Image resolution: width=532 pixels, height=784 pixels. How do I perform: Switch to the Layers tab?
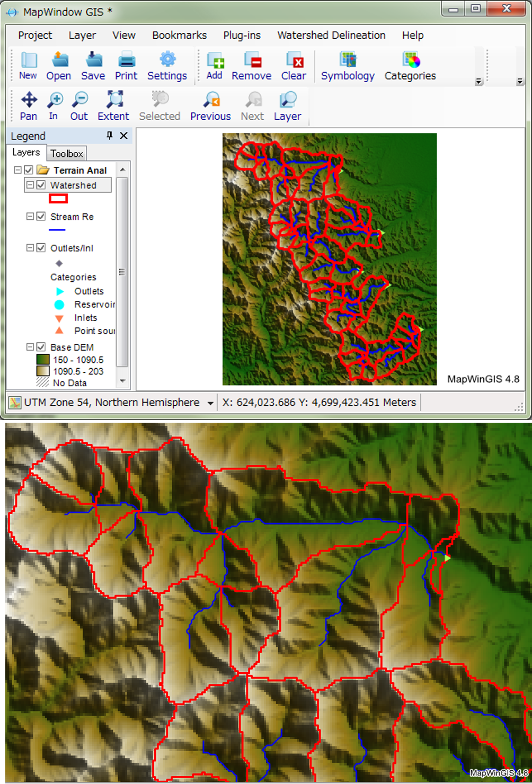(x=26, y=153)
